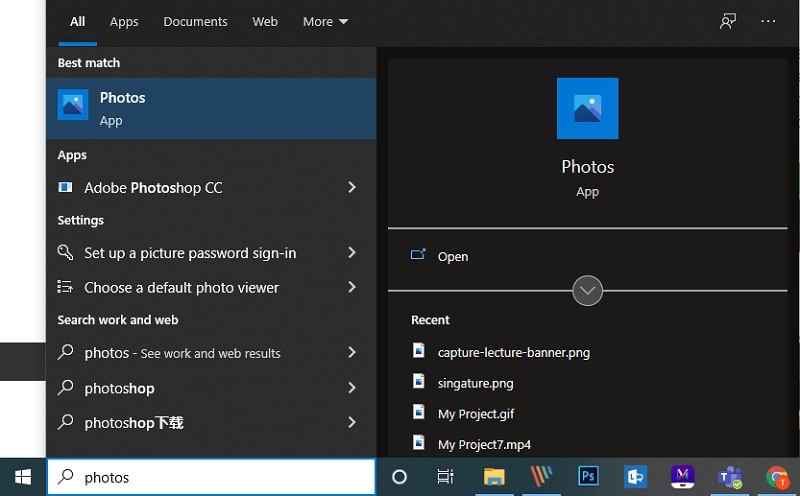The height and width of the screenshot is (496, 800).
Task: Click the Windows Start button
Action: [23, 477]
